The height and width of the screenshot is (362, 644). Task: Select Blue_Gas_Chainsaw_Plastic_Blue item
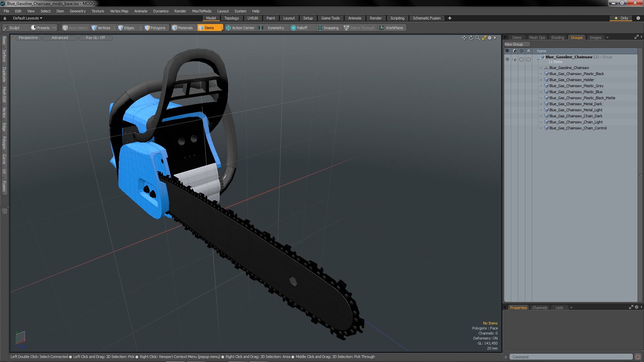tap(576, 92)
